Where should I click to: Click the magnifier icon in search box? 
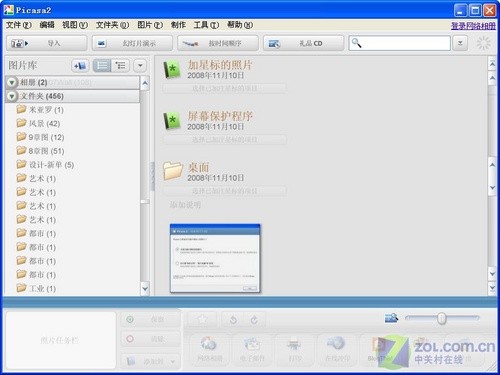point(356,43)
